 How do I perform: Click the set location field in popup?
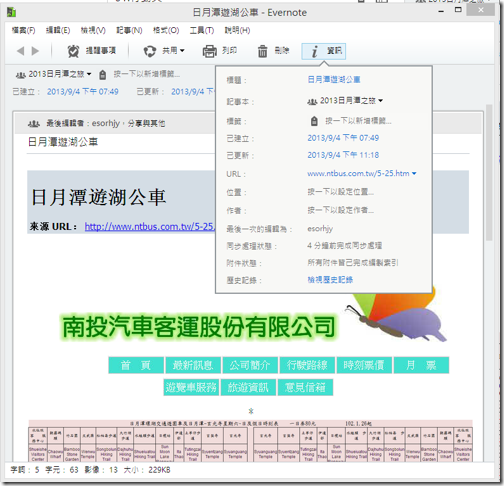tap(340, 192)
